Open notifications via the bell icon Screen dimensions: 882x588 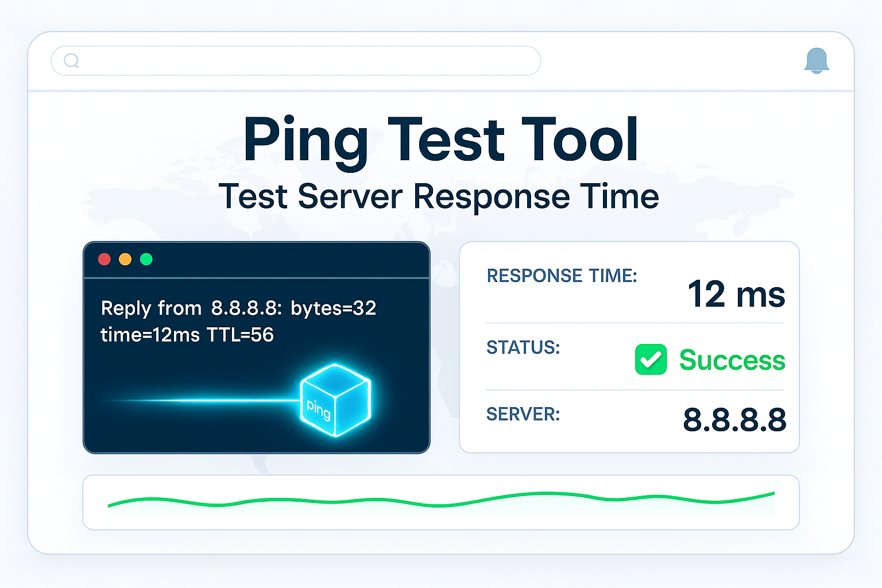817,61
